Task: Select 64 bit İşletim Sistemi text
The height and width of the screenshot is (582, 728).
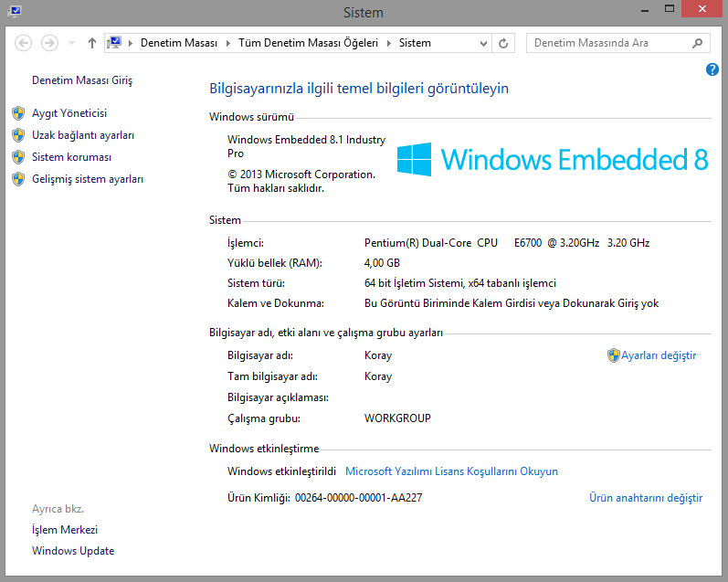Action: [x=414, y=283]
